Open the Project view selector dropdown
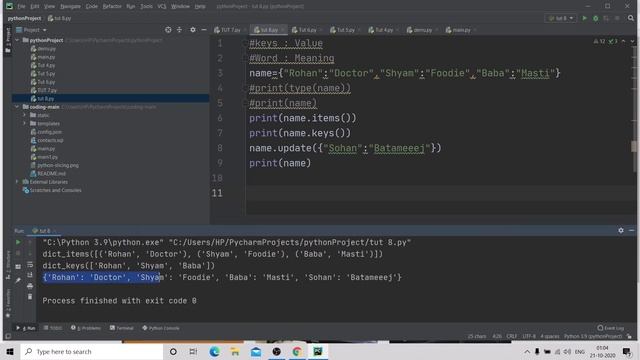The height and width of the screenshot is (360, 640). 31,30
